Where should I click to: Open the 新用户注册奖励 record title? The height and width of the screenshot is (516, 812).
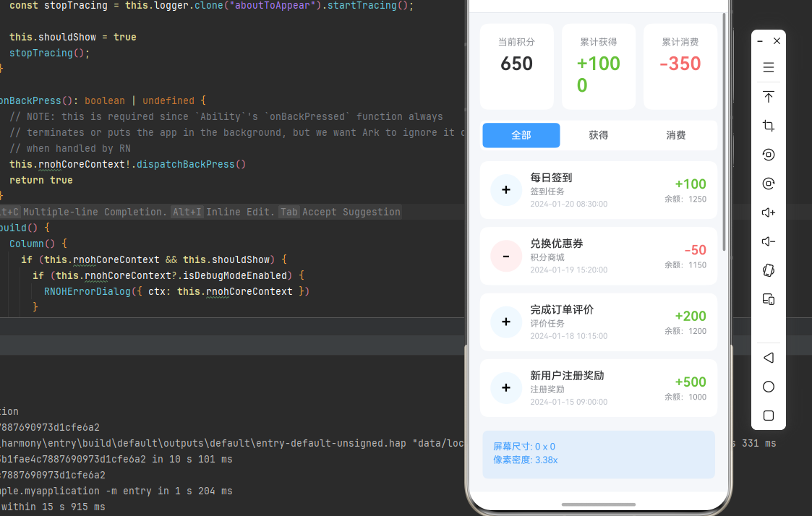[x=567, y=375]
